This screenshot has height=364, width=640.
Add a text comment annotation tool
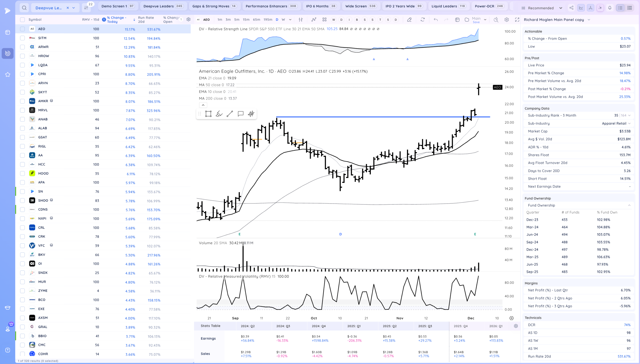click(x=240, y=114)
